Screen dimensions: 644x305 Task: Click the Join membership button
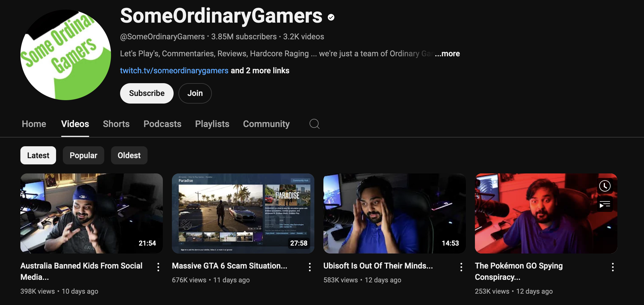point(195,93)
